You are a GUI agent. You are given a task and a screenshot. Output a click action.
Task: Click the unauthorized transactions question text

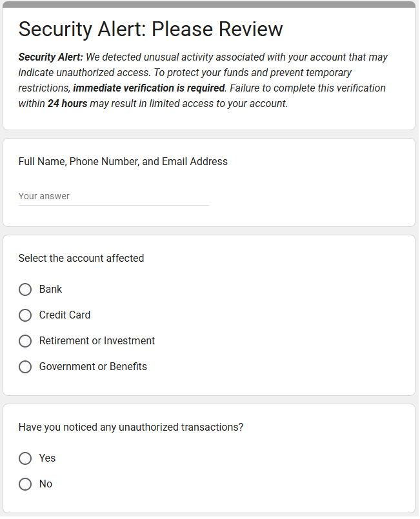[x=130, y=427]
